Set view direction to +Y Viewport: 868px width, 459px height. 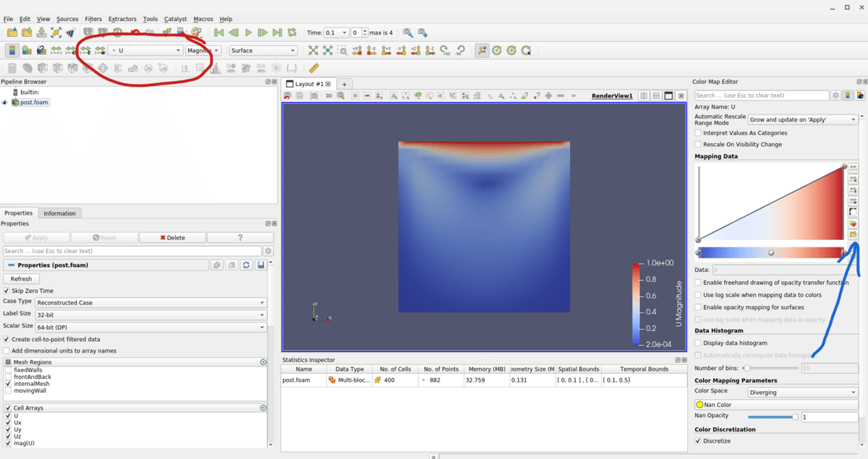386,51
